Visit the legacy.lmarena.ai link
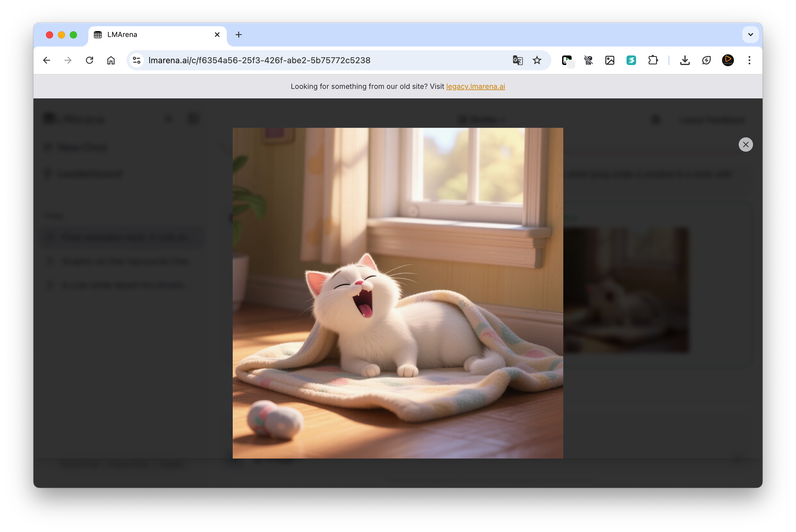The image size is (796, 532). 475,86
